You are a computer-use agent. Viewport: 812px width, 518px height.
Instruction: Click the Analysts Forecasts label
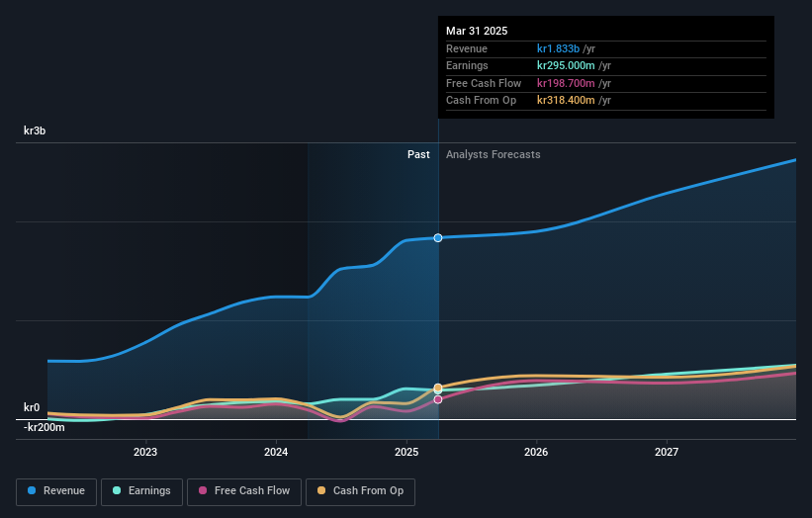point(493,155)
